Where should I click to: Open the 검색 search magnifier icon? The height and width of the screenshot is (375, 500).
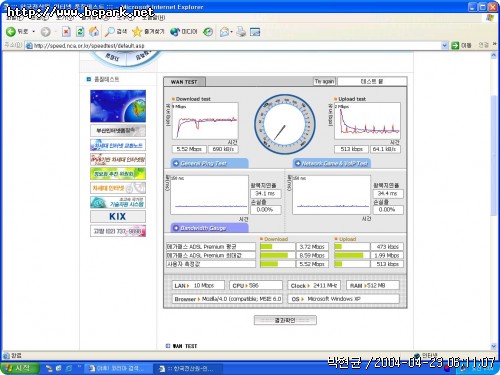(x=109, y=32)
